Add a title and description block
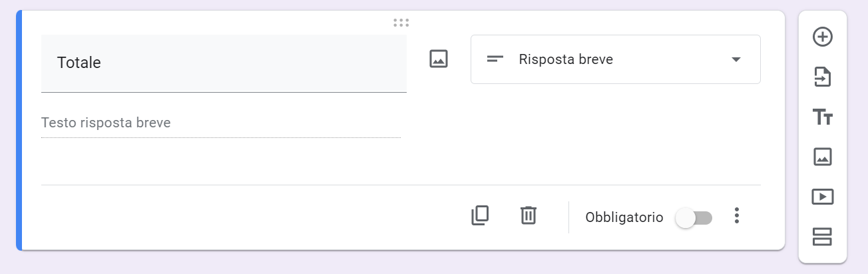The height and width of the screenshot is (274, 868). tap(823, 117)
